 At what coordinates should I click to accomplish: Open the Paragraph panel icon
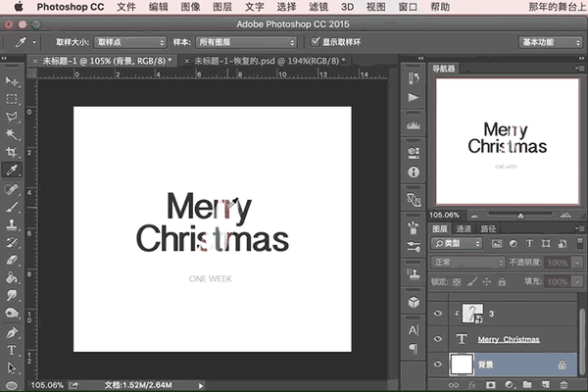click(414, 349)
